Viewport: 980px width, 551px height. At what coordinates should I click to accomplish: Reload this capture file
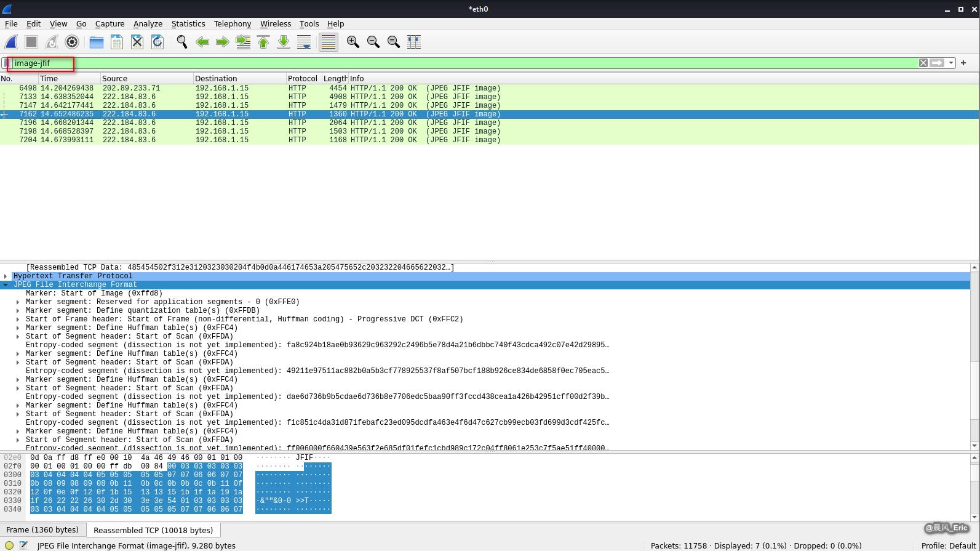157,42
